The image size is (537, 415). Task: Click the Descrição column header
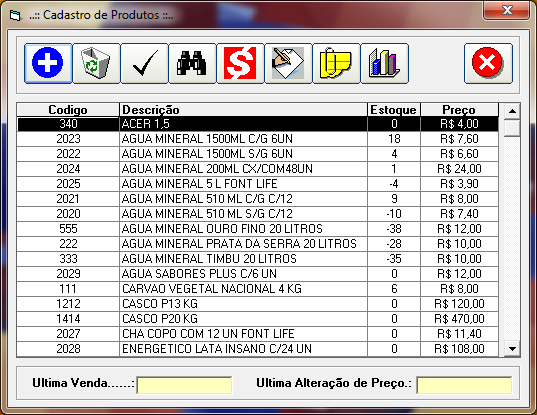coord(243,110)
